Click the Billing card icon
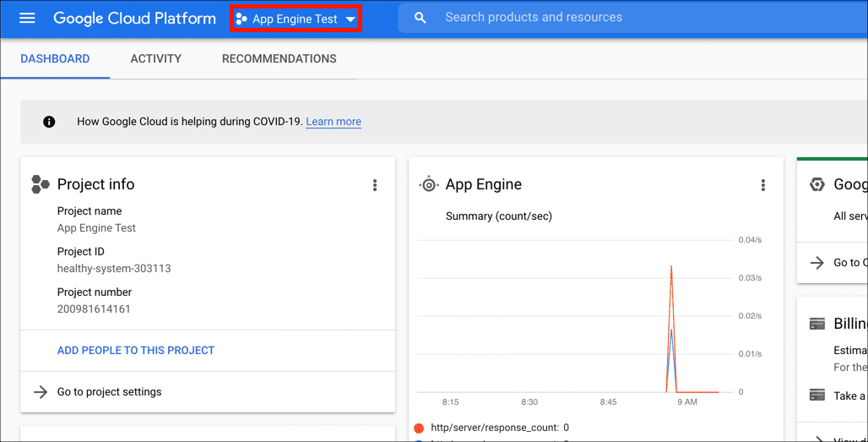868x442 pixels. [x=816, y=324]
